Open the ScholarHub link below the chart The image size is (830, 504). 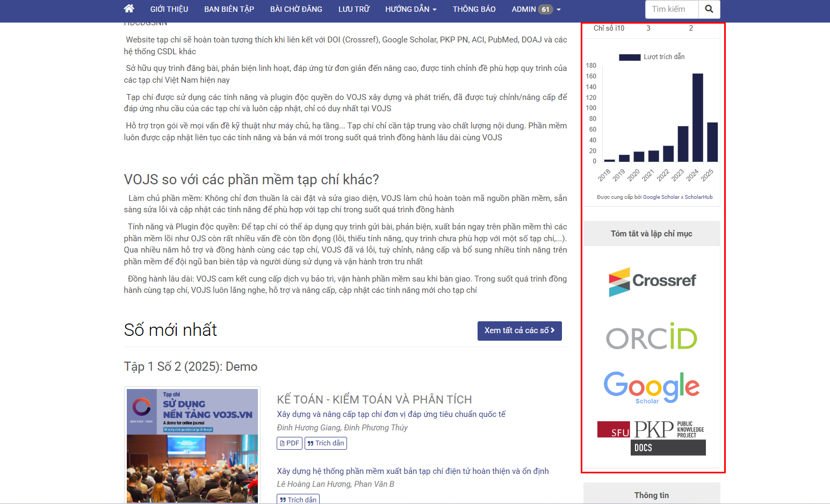(698, 197)
